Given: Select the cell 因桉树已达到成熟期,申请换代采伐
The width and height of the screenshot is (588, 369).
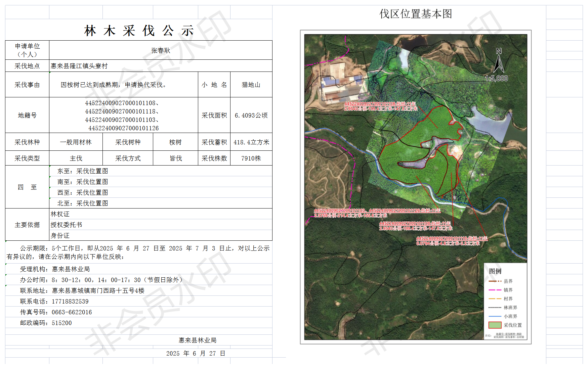Looking at the screenshot, I should point(124,85).
